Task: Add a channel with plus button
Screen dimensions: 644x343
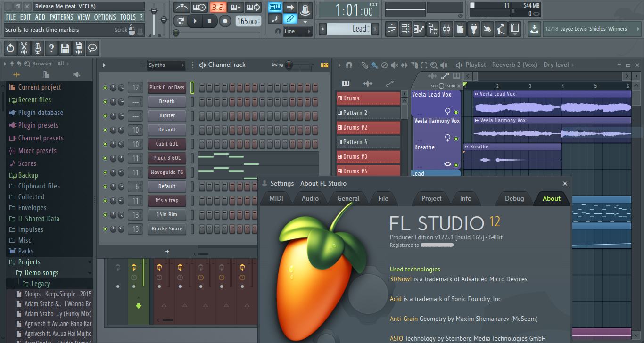Action: click(x=167, y=252)
